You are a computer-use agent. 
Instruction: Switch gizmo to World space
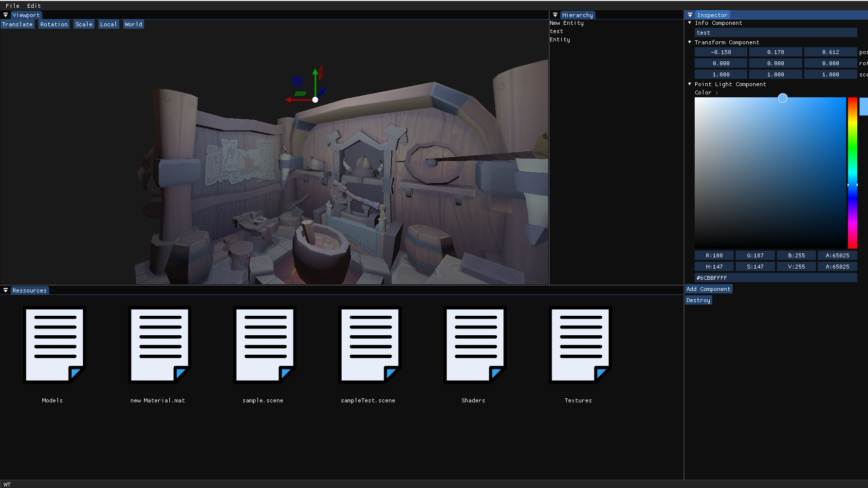[133, 24]
